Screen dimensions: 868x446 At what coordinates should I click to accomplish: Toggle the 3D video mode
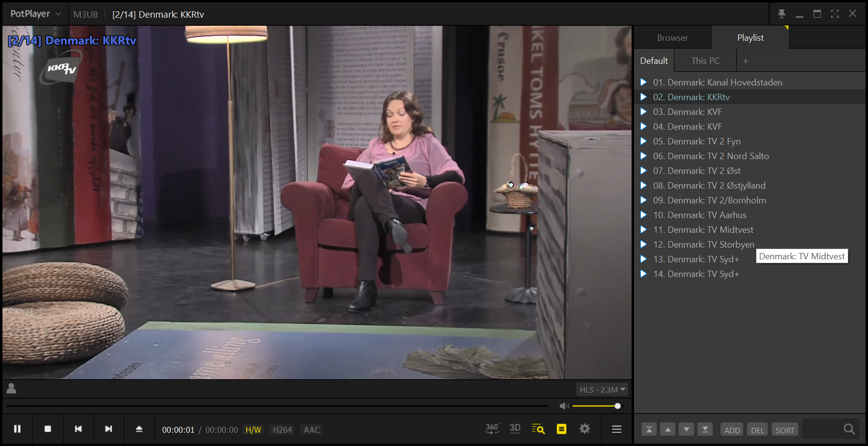point(515,429)
